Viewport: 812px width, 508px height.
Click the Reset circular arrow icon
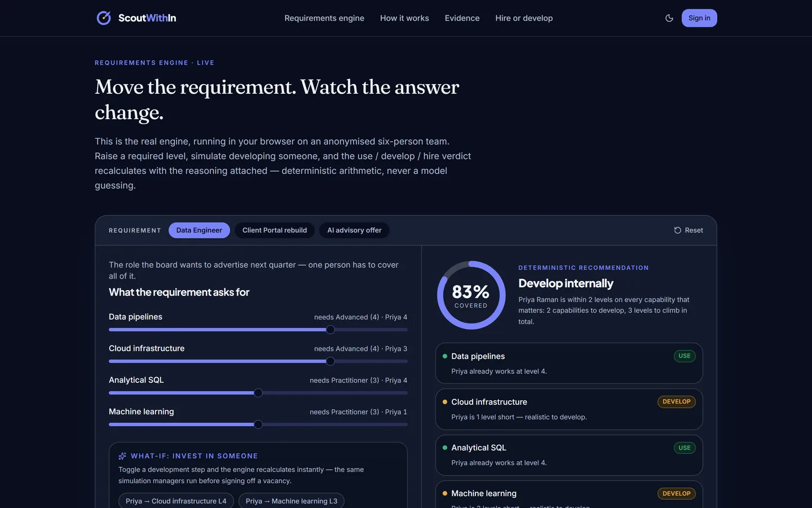click(x=678, y=230)
